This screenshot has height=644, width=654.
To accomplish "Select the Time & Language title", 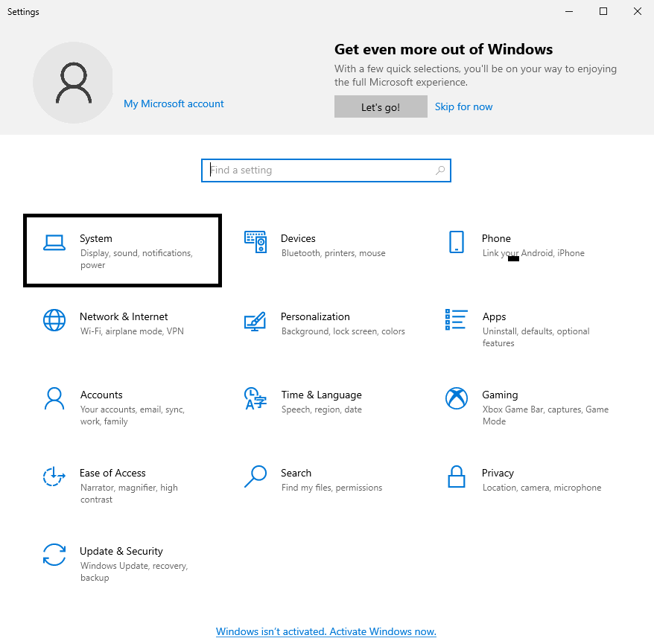I will click(321, 395).
